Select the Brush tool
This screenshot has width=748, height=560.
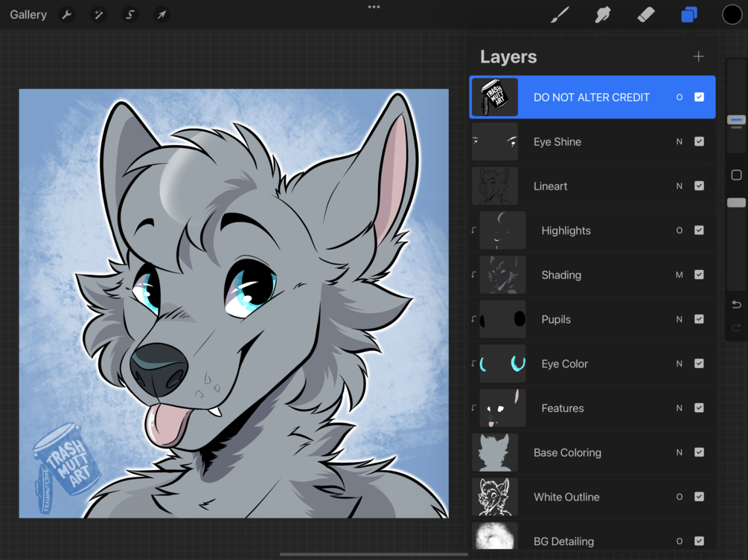tap(560, 15)
